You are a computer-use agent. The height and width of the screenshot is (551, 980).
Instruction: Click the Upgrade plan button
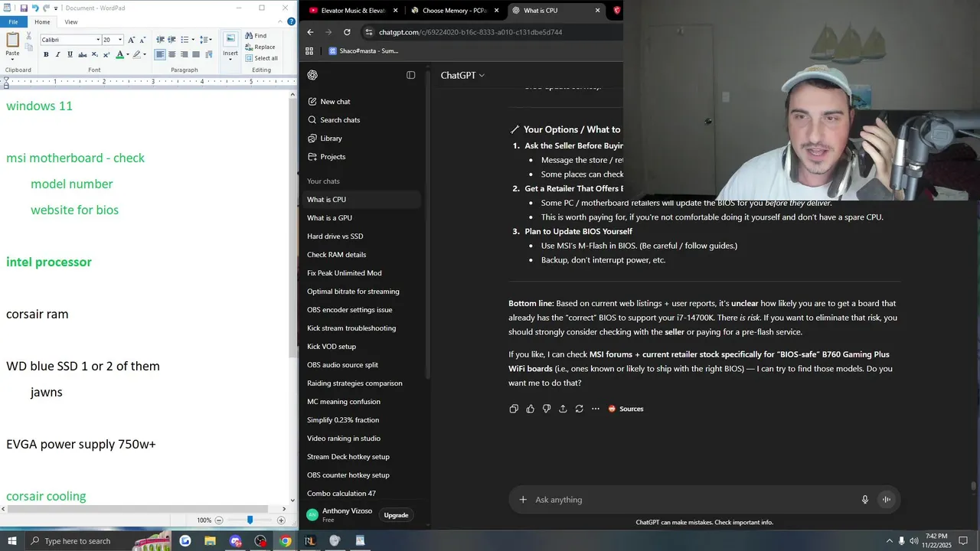click(396, 515)
